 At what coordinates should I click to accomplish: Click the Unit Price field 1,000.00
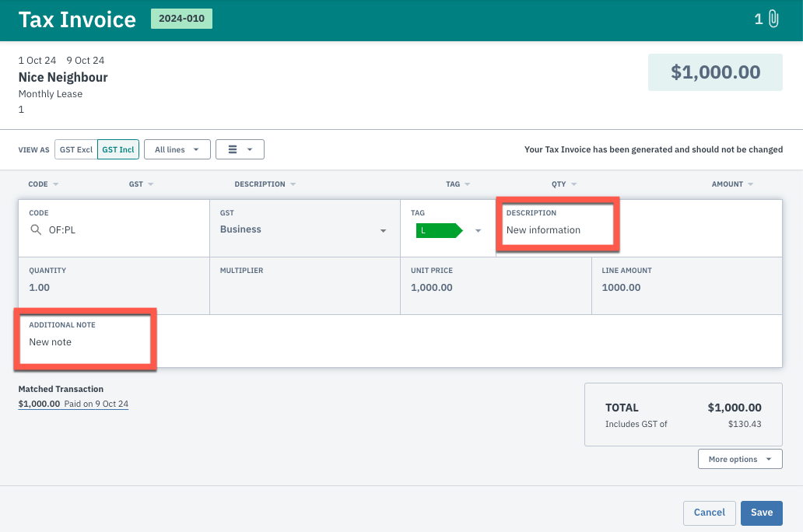click(496, 287)
